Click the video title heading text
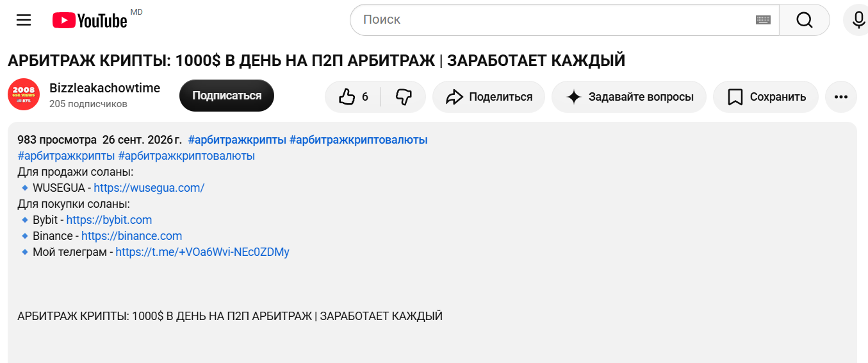The height and width of the screenshot is (363, 868). click(316, 61)
